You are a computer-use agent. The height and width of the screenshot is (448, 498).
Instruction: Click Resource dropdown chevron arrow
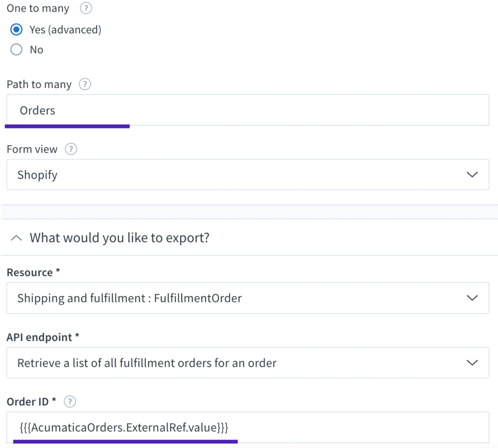472,298
